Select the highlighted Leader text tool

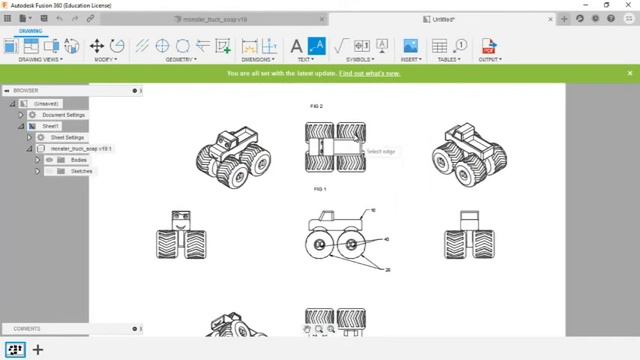[x=317, y=46]
